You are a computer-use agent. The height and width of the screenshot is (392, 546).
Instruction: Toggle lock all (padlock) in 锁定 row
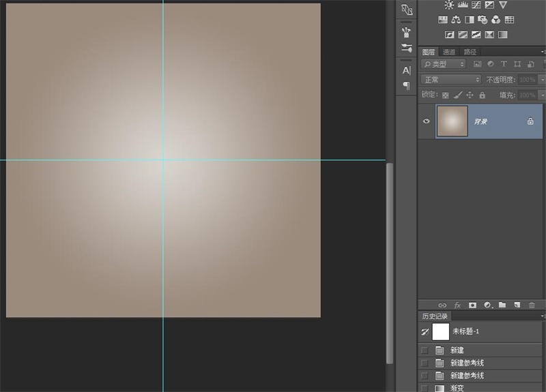pos(483,95)
